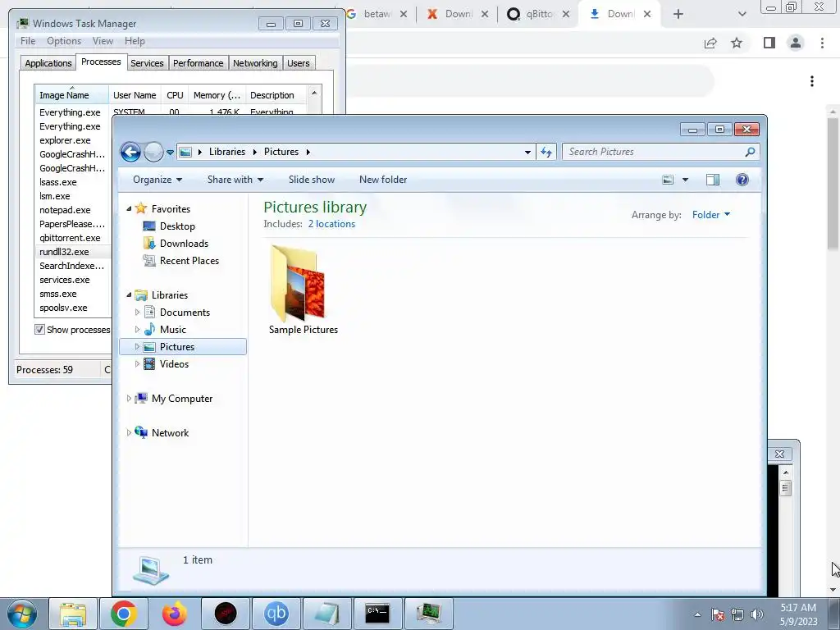Open Firefox from the taskbar
This screenshot has width=840, height=630.
coord(175,614)
